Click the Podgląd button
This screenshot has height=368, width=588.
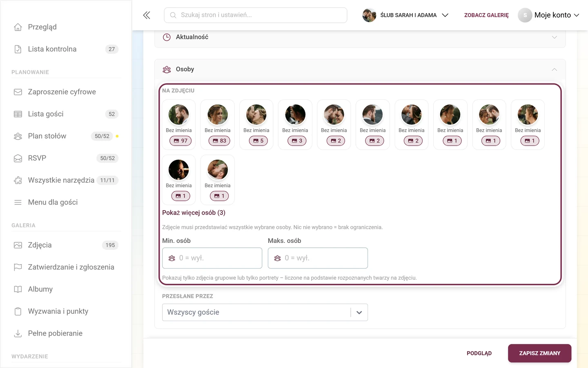(x=479, y=353)
